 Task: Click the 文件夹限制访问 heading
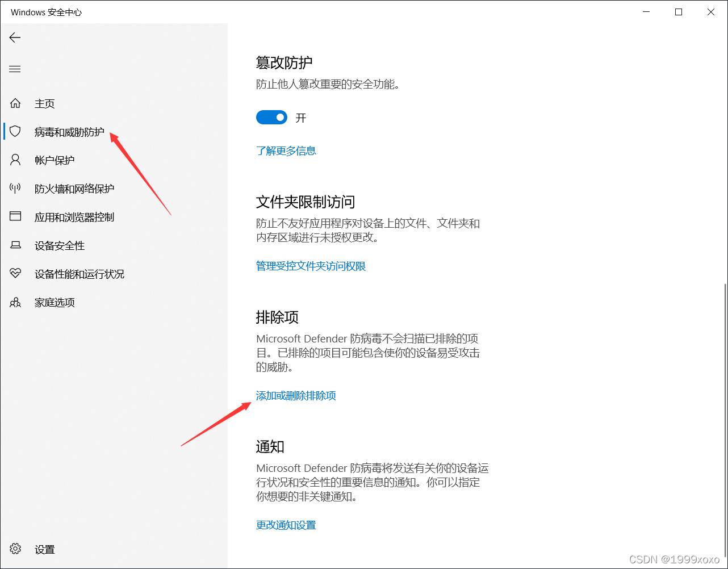[x=306, y=202]
